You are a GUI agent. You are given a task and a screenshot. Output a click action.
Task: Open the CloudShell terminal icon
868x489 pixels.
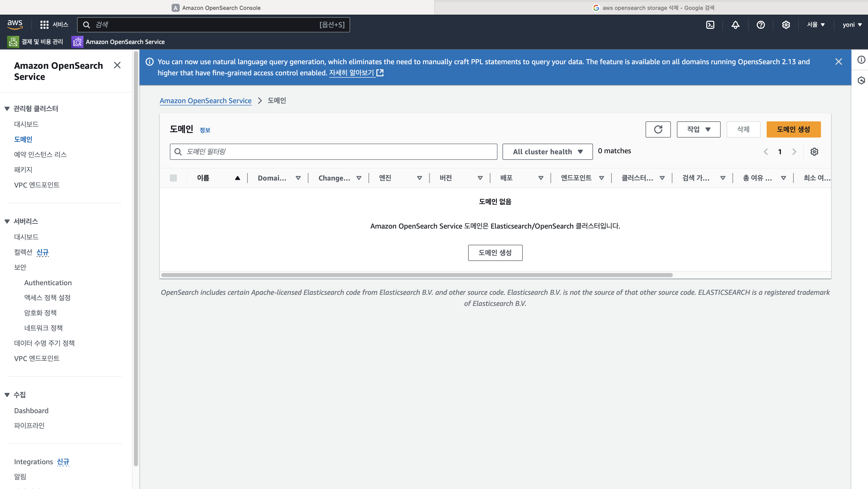point(710,25)
